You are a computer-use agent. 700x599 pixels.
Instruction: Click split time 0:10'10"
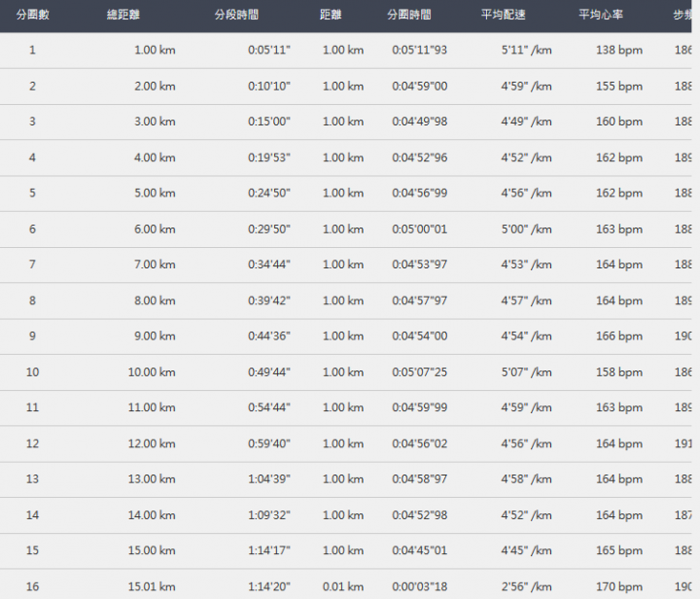269,87
